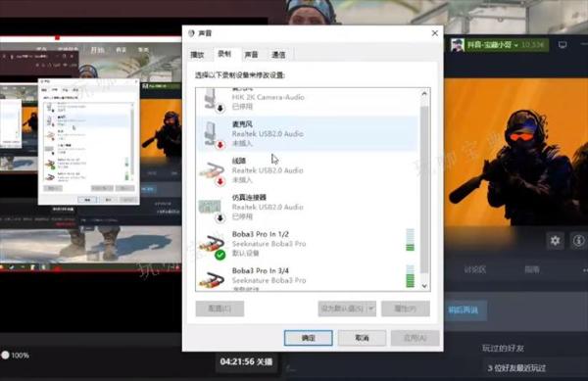Screen dimensions: 588x381
Task: Select the highlighted 麦克风 device name
Action: (x=242, y=124)
